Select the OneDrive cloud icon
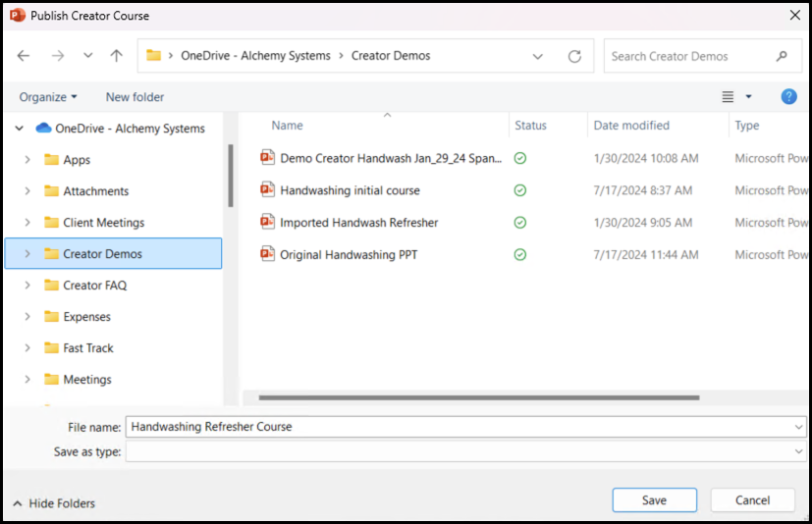812x524 pixels. pos(43,128)
